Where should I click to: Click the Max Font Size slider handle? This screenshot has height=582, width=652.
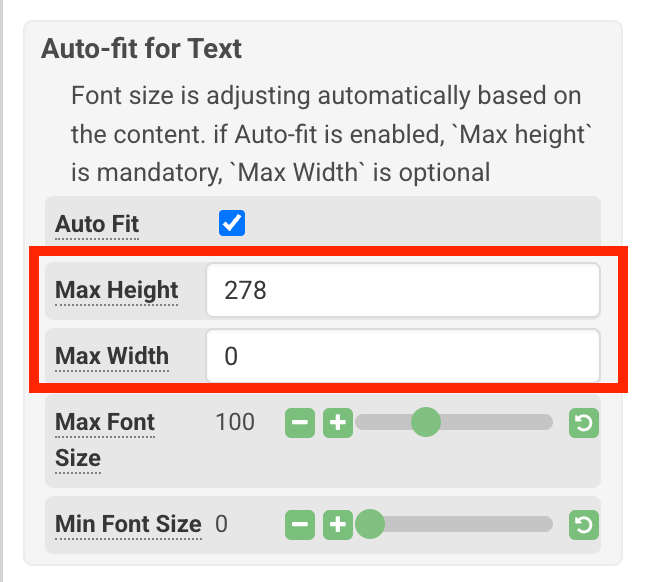coord(425,422)
